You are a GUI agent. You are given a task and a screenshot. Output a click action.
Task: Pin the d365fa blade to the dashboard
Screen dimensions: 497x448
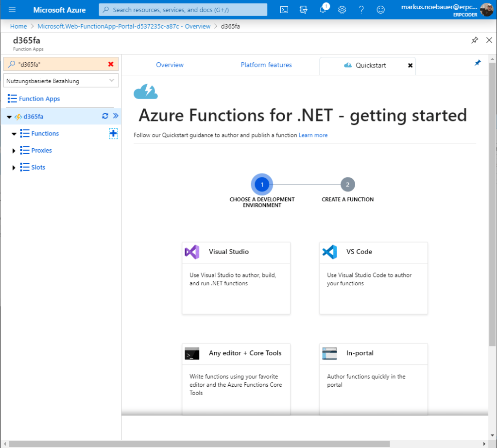(475, 40)
